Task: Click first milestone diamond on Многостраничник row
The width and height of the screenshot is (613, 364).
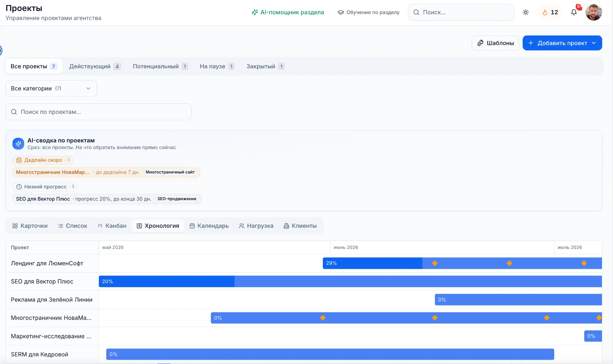Action: pos(323,318)
